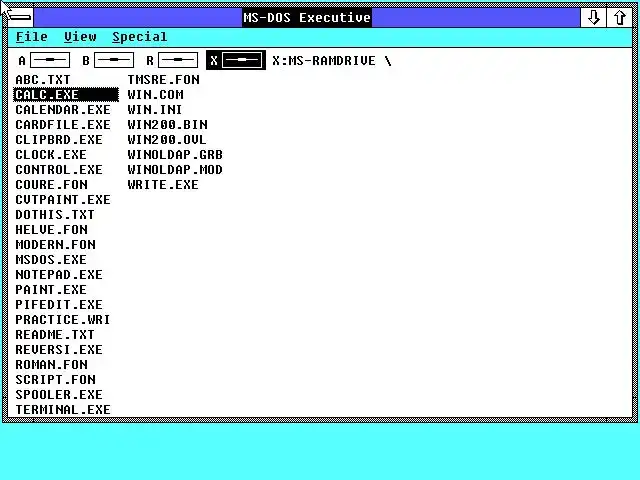Select MSDOS.EXE file
The height and width of the screenshot is (480, 640).
[51, 260]
